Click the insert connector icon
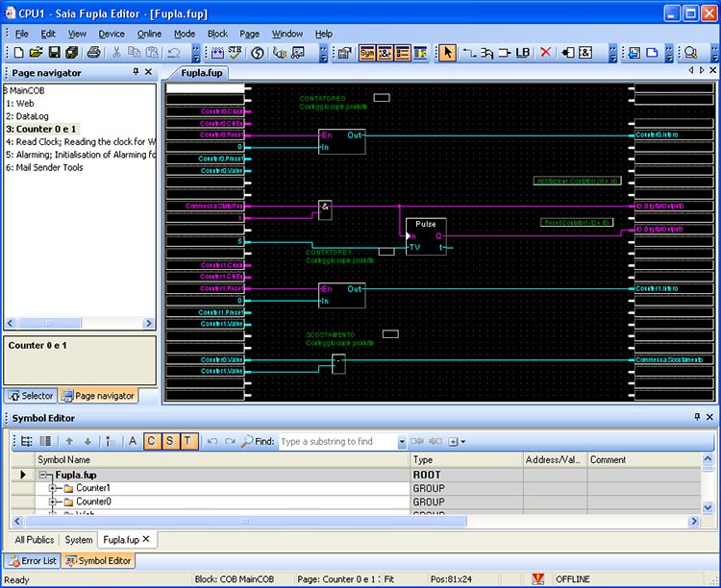The width and height of the screenshot is (721, 588). (x=568, y=53)
